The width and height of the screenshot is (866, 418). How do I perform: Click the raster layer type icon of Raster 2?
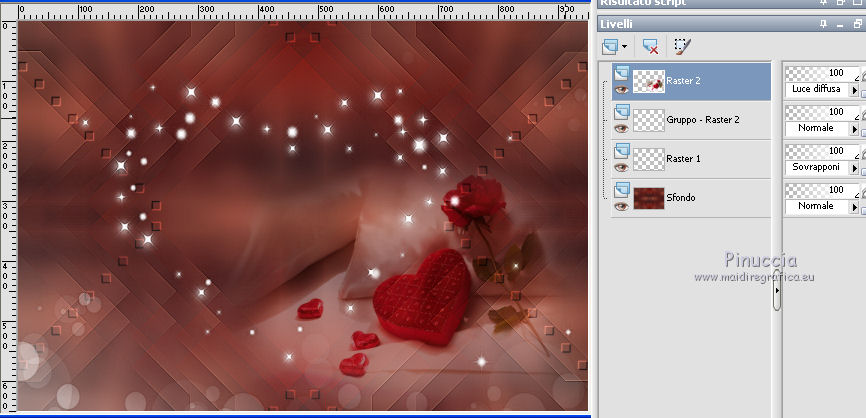pos(622,73)
